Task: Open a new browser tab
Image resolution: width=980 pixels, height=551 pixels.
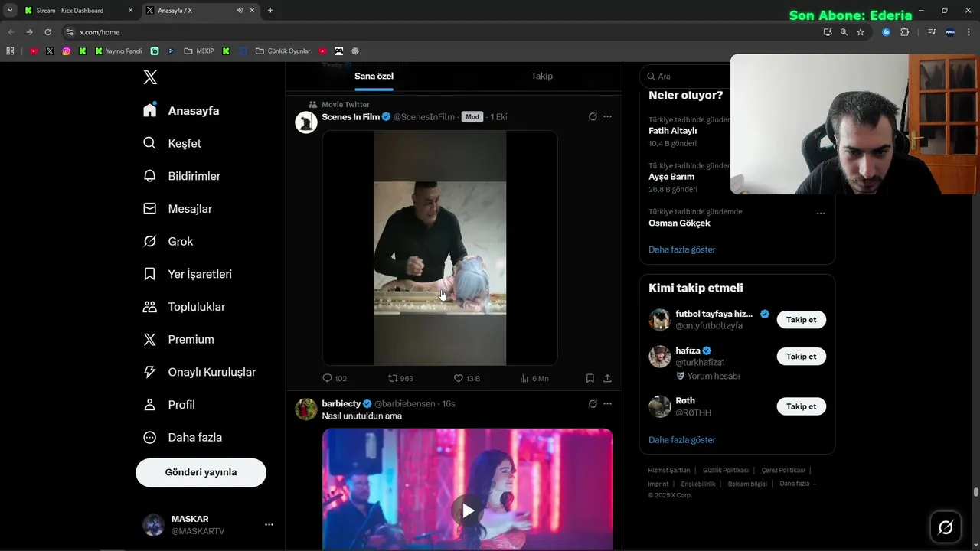Action: [x=270, y=11]
